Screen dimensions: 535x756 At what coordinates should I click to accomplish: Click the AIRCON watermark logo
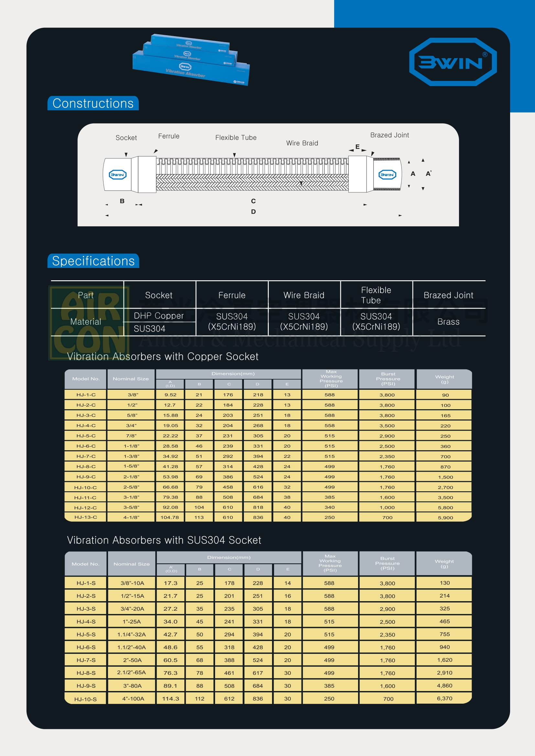tap(89, 323)
